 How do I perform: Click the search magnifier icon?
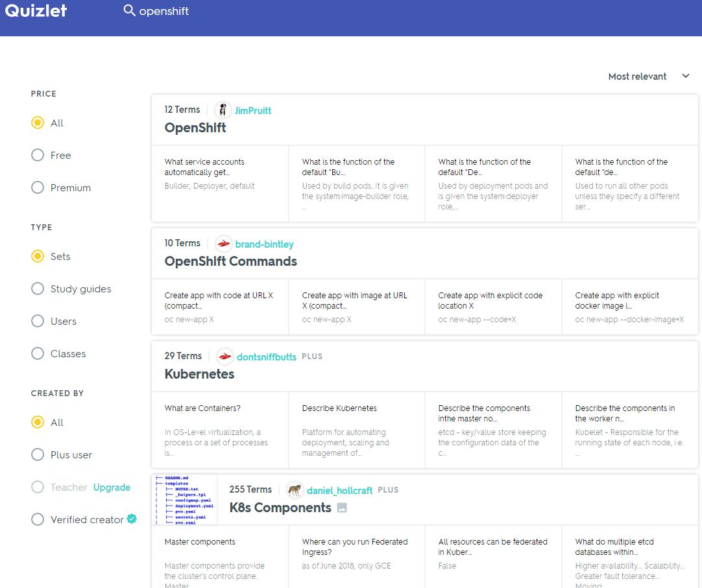point(129,10)
